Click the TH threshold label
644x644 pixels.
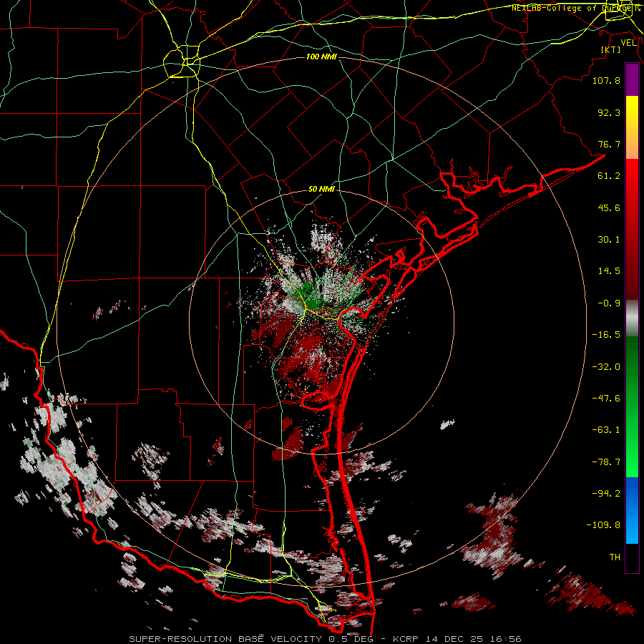pyautogui.click(x=615, y=557)
